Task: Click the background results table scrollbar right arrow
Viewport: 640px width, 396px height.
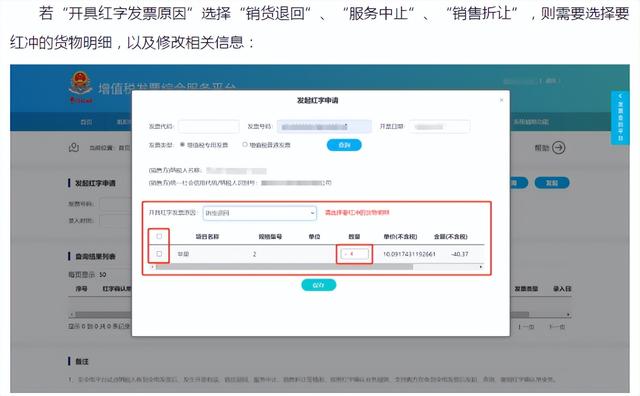Action: coord(568,314)
